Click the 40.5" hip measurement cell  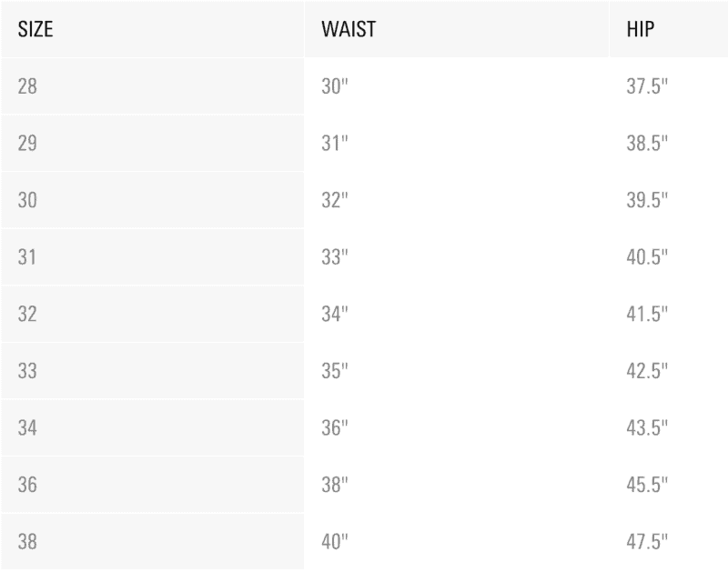647,257
